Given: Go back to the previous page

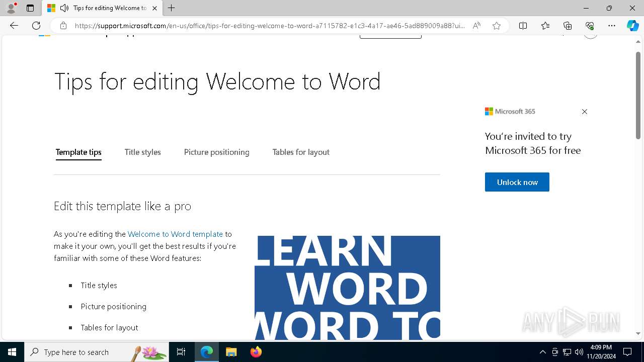Looking at the screenshot, I should 14,26.
